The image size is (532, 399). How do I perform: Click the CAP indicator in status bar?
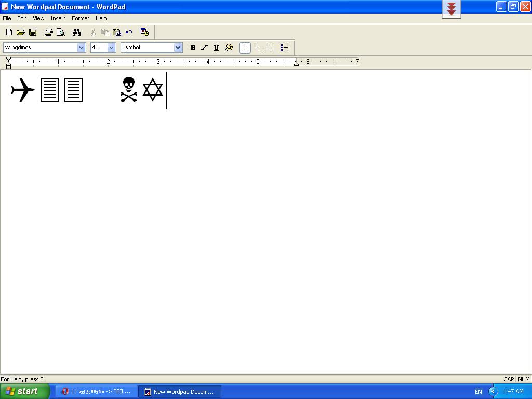point(509,379)
